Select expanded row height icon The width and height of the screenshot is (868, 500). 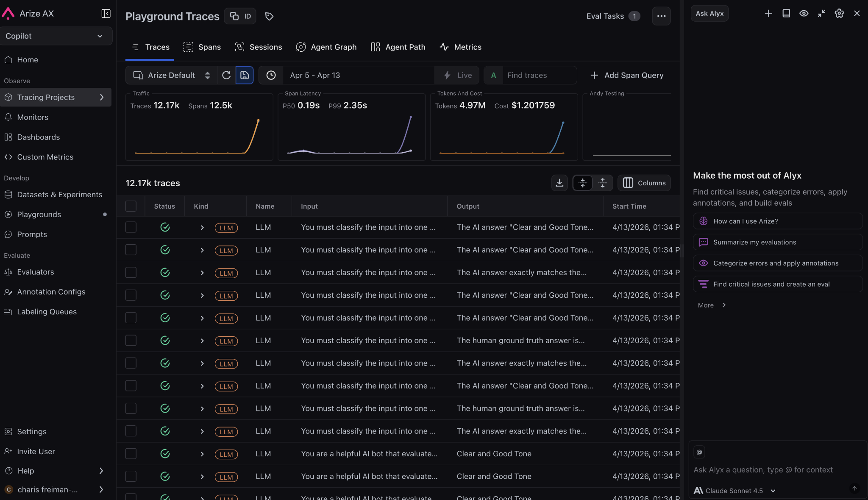click(x=602, y=183)
